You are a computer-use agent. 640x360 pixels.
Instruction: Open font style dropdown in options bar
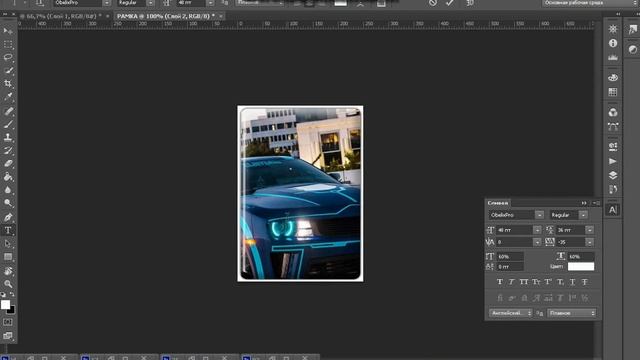click(151, 3)
